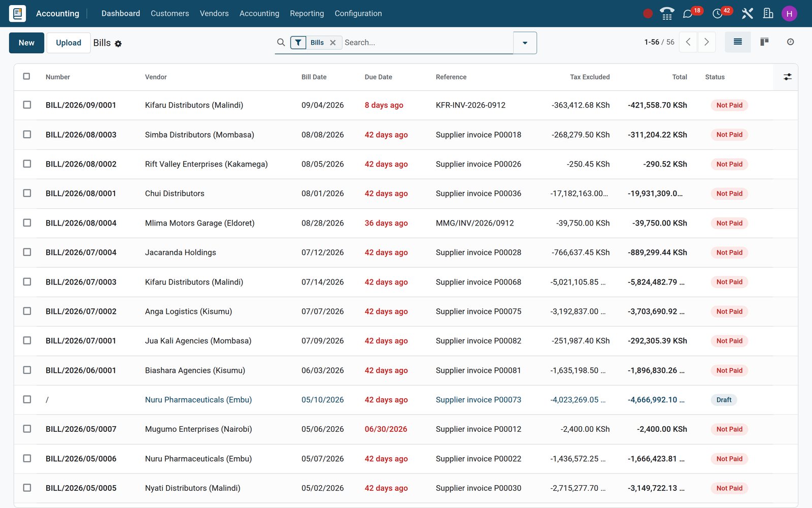Select the draft Nuru Pharmaceuticals row checkbox
The width and height of the screenshot is (812, 508).
27,399
